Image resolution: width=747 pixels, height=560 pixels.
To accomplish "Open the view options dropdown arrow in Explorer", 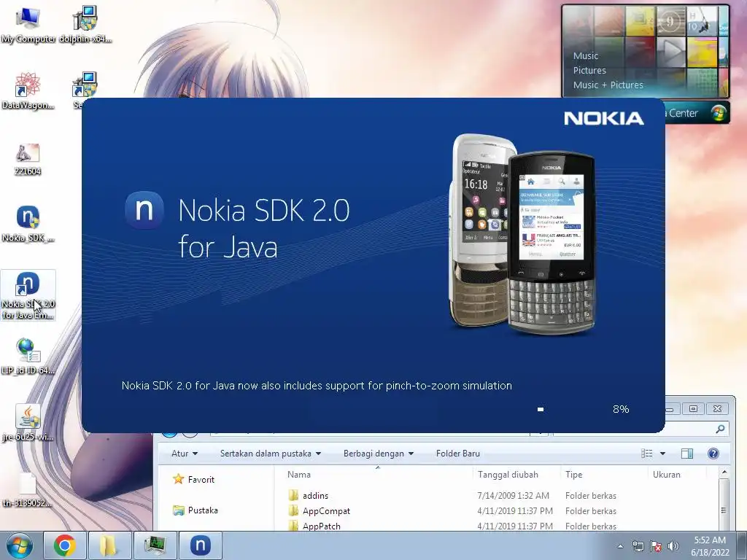I will [662, 454].
